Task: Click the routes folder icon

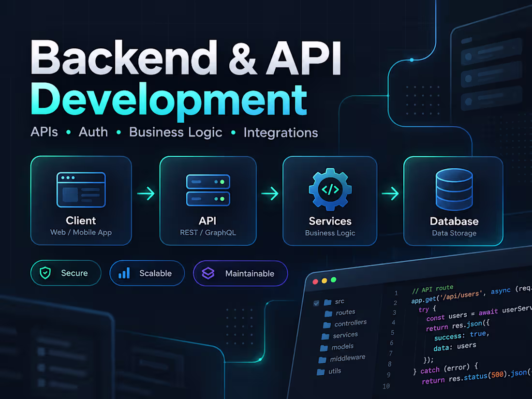Action: 328,313
